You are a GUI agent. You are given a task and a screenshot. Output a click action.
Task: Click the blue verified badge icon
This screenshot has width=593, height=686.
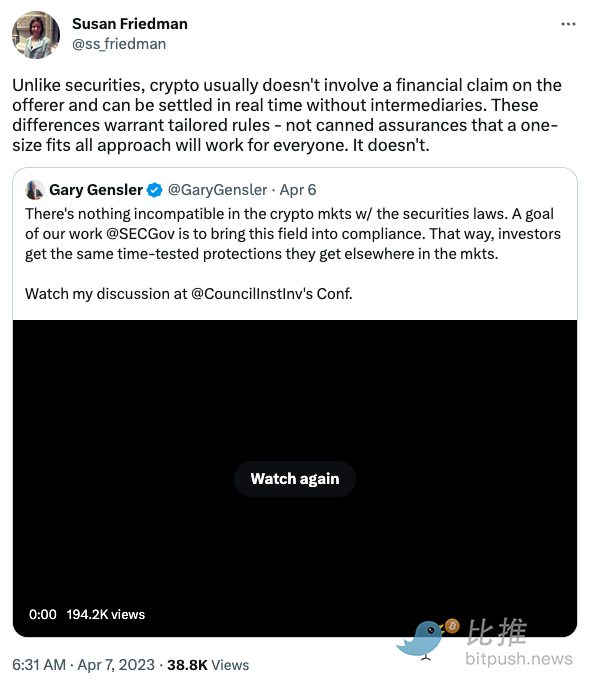tap(154, 190)
